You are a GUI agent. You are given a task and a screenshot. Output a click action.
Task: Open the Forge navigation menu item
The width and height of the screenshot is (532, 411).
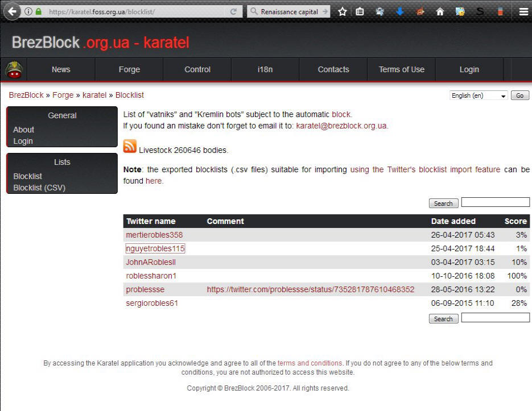click(x=129, y=69)
